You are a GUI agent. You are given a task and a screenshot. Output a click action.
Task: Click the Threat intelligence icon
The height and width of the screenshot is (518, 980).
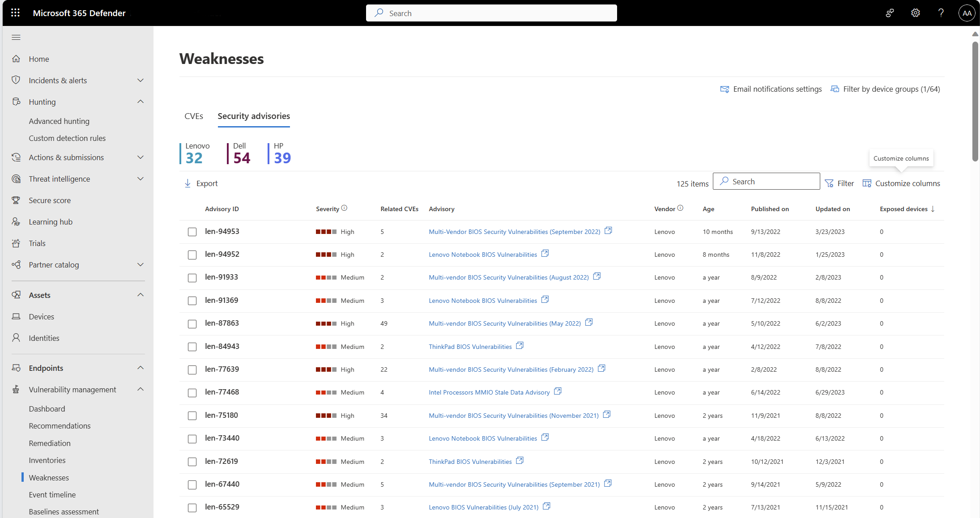click(x=16, y=178)
